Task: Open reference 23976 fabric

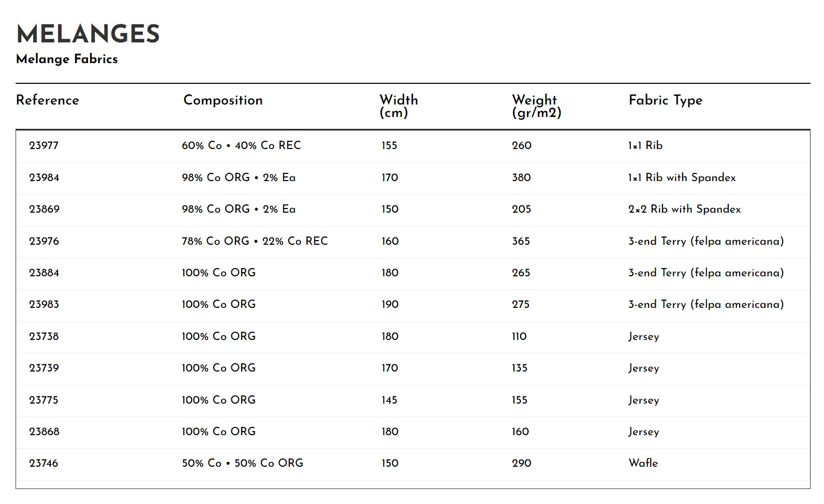Action: click(x=413, y=242)
